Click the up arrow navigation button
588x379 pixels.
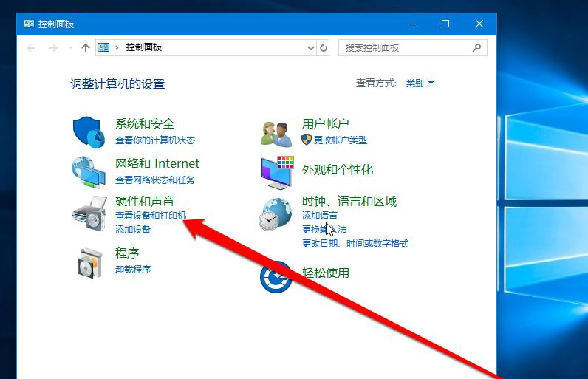(86, 47)
